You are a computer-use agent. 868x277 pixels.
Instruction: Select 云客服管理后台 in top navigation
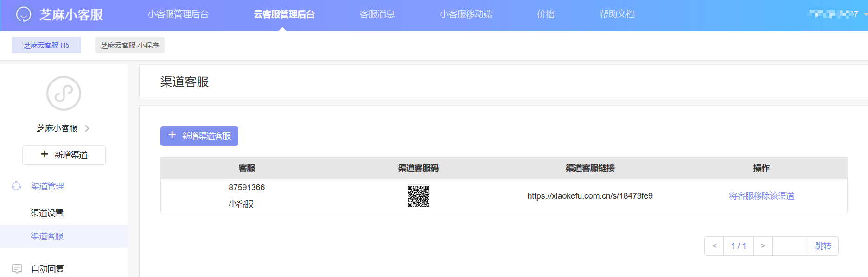(x=284, y=14)
